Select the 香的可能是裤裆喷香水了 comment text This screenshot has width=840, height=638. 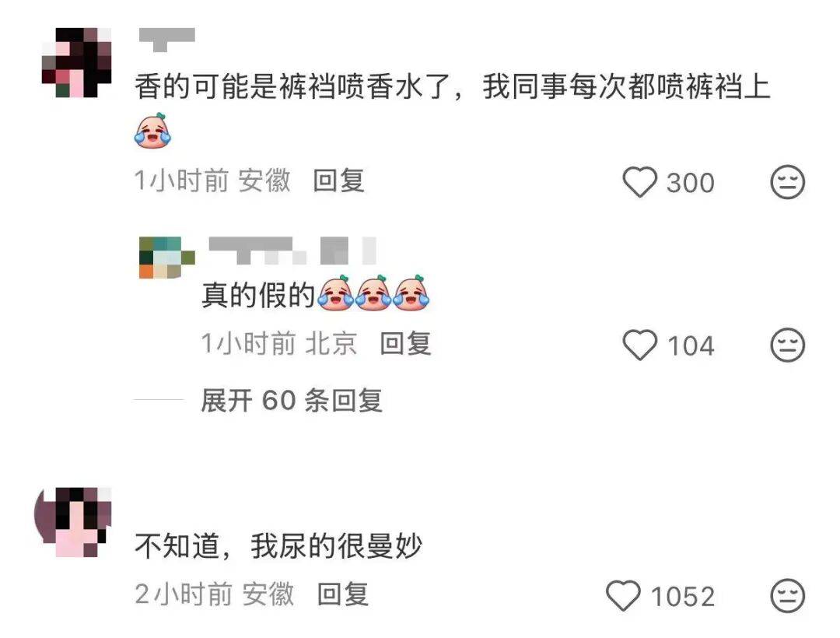tap(453, 87)
